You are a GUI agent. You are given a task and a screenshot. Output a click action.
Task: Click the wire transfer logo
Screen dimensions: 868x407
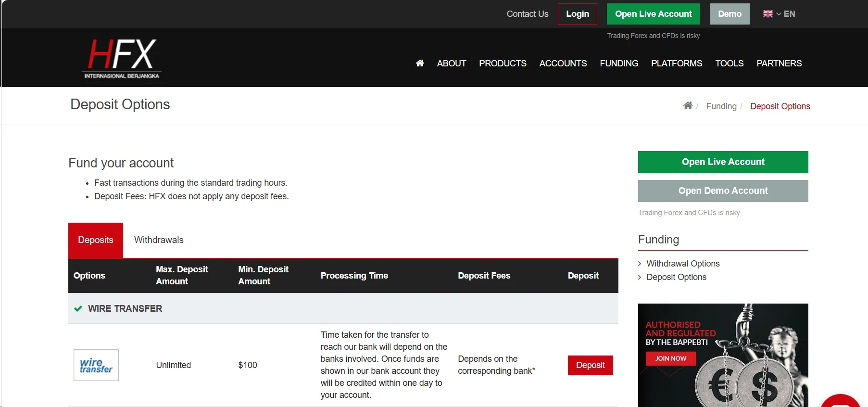pos(96,365)
